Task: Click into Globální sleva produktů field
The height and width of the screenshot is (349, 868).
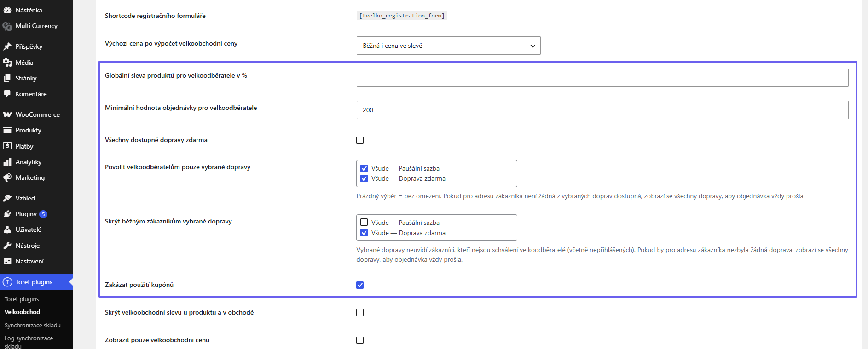Action: click(x=602, y=78)
